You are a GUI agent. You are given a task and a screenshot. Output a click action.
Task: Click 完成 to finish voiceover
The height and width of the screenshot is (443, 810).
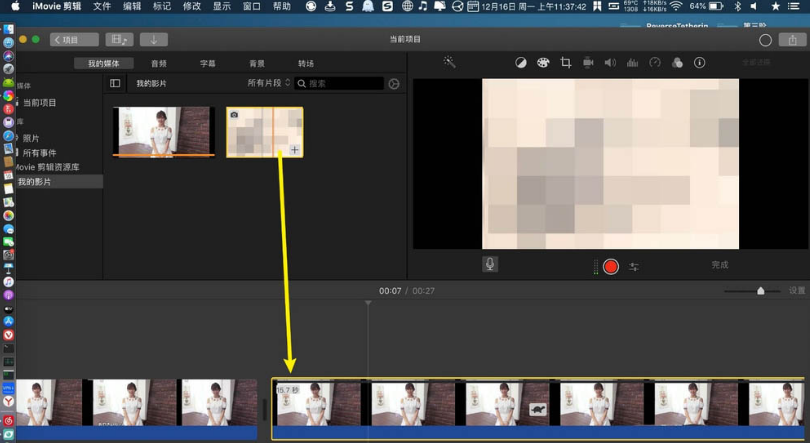click(x=720, y=265)
